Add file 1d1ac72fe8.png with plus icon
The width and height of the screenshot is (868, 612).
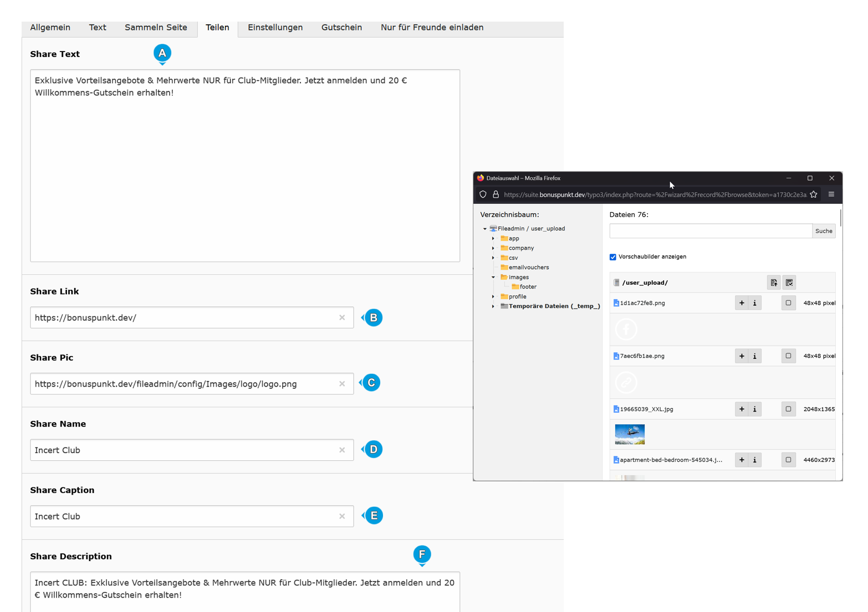pos(742,303)
